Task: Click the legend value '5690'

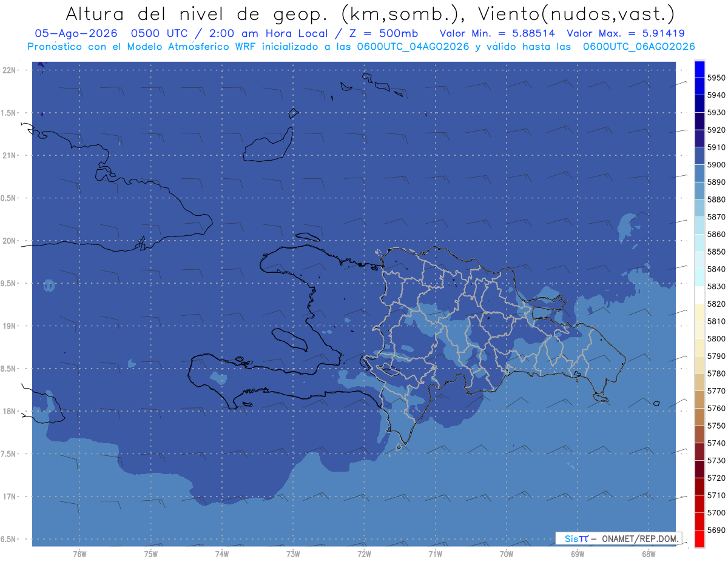Action: point(716,530)
